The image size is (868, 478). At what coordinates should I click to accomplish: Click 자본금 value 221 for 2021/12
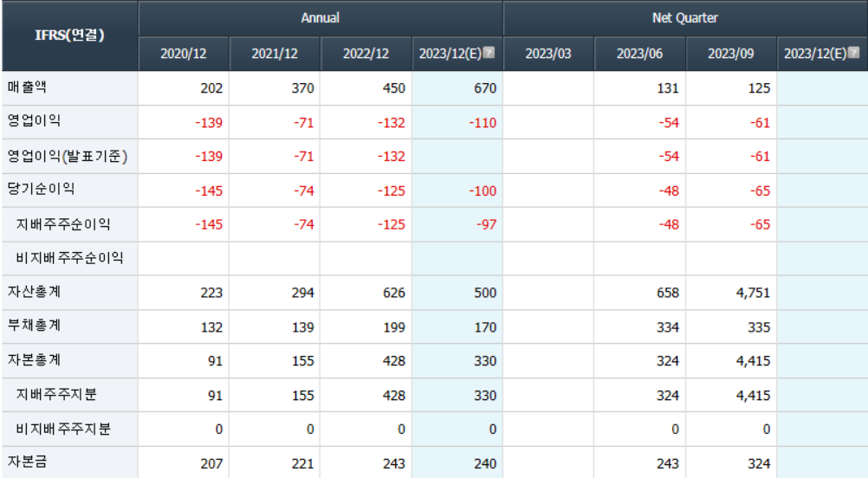303,463
